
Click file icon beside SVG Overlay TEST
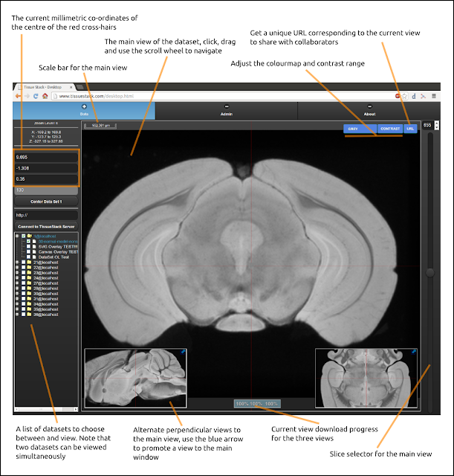35,246
